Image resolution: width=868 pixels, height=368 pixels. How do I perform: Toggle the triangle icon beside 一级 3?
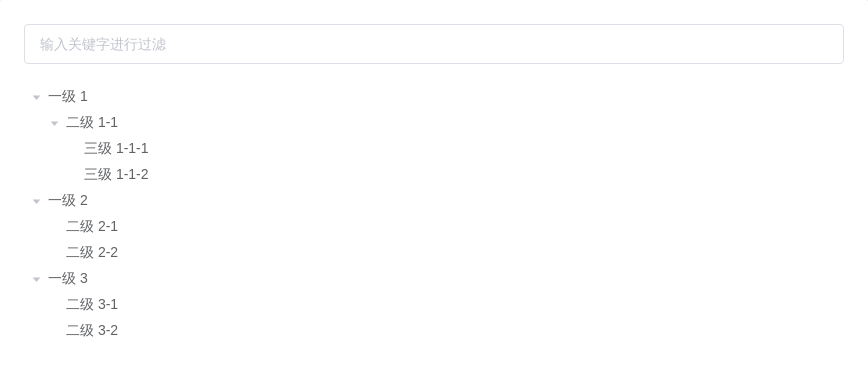click(37, 279)
